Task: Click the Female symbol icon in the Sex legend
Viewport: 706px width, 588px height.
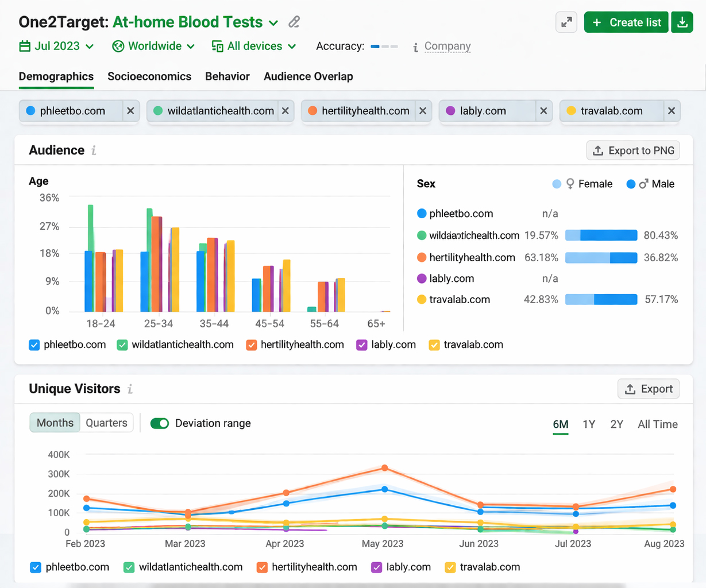Action: [x=570, y=184]
